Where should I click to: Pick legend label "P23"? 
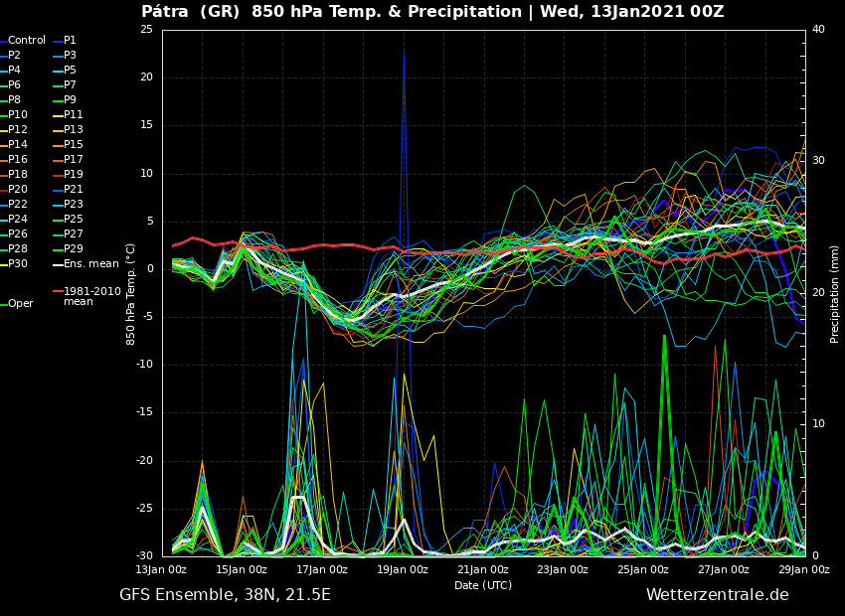tap(69, 204)
